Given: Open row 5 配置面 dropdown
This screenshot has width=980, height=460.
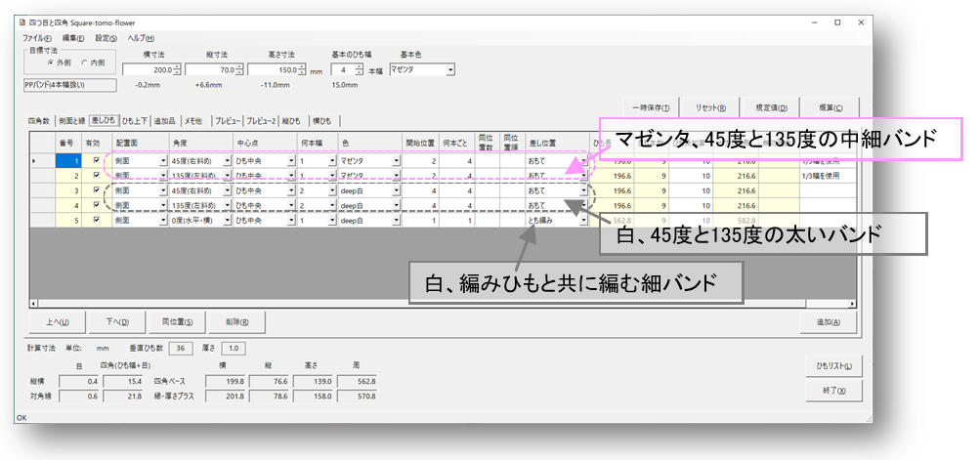Looking at the screenshot, I should pyautogui.click(x=163, y=220).
